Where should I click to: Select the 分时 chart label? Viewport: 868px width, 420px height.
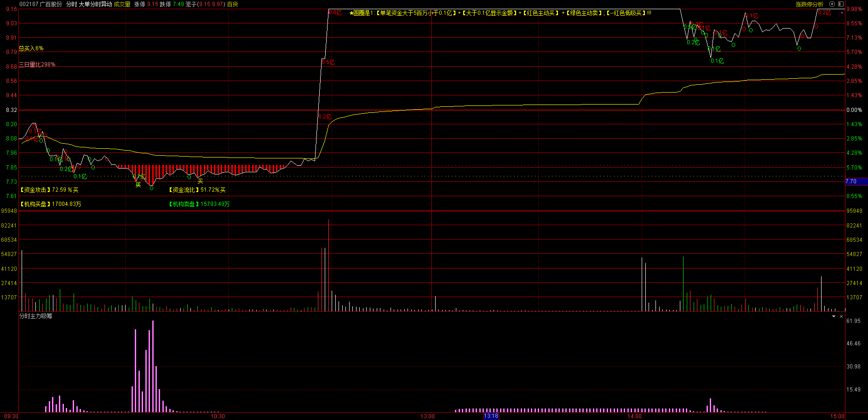[72, 4]
